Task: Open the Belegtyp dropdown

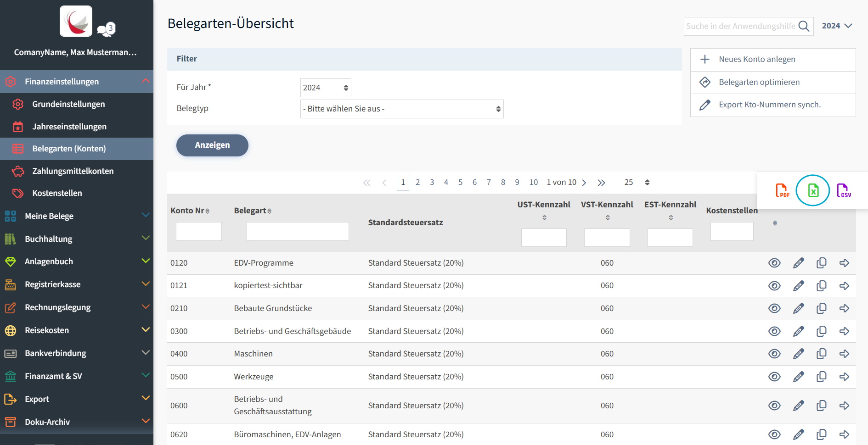Action: [x=401, y=109]
